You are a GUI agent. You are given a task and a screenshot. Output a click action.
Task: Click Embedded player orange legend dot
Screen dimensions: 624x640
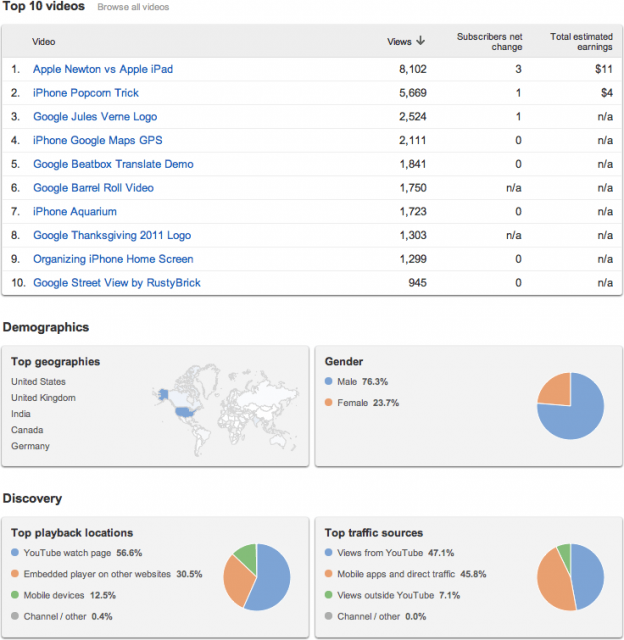[15, 573]
